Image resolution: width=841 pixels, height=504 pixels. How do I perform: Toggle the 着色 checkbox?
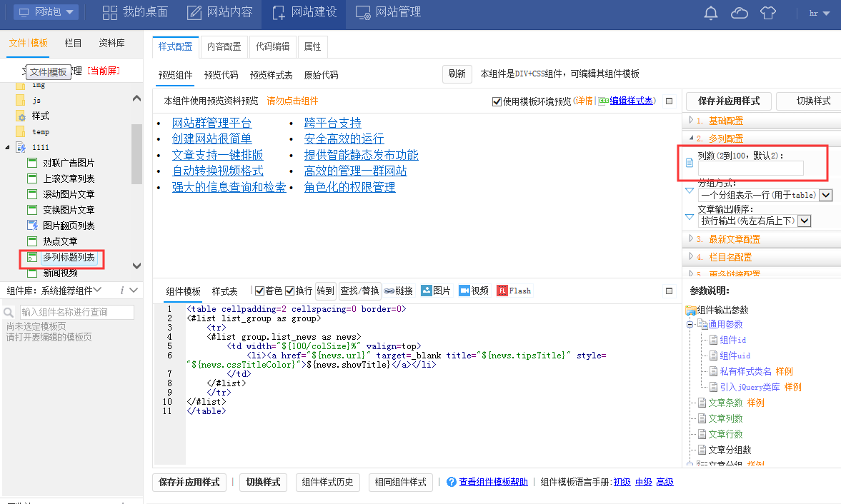click(x=260, y=291)
